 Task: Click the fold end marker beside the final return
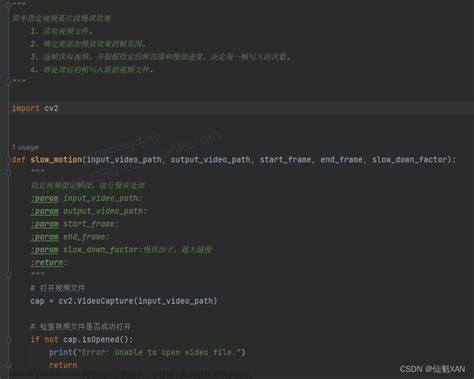click(9, 365)
